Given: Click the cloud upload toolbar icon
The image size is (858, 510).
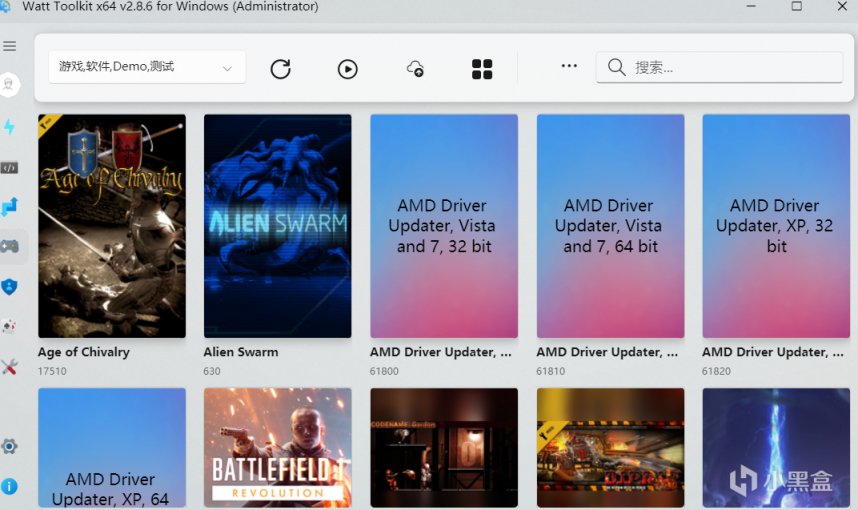Looking at the screenshot, I should [415, 69].
